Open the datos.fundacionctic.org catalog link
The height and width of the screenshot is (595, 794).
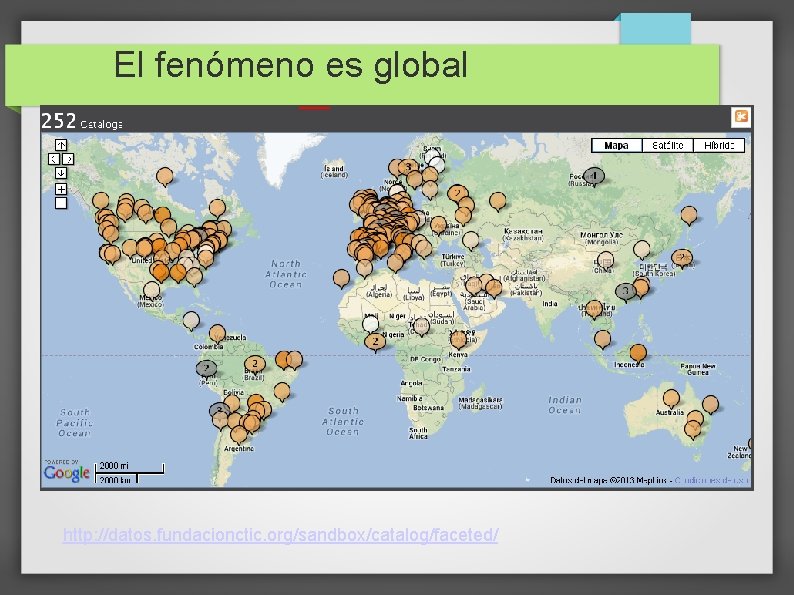pyautogui.click(x=281, y=535)
